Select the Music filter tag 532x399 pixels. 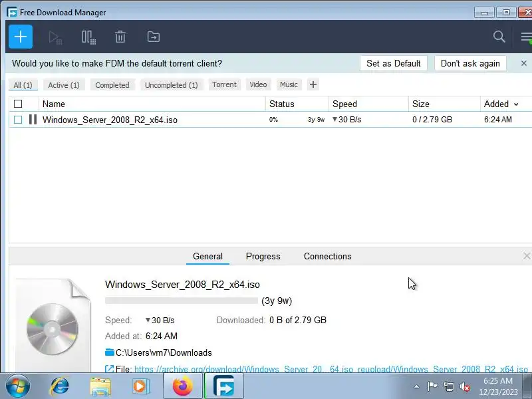(289, 84)
